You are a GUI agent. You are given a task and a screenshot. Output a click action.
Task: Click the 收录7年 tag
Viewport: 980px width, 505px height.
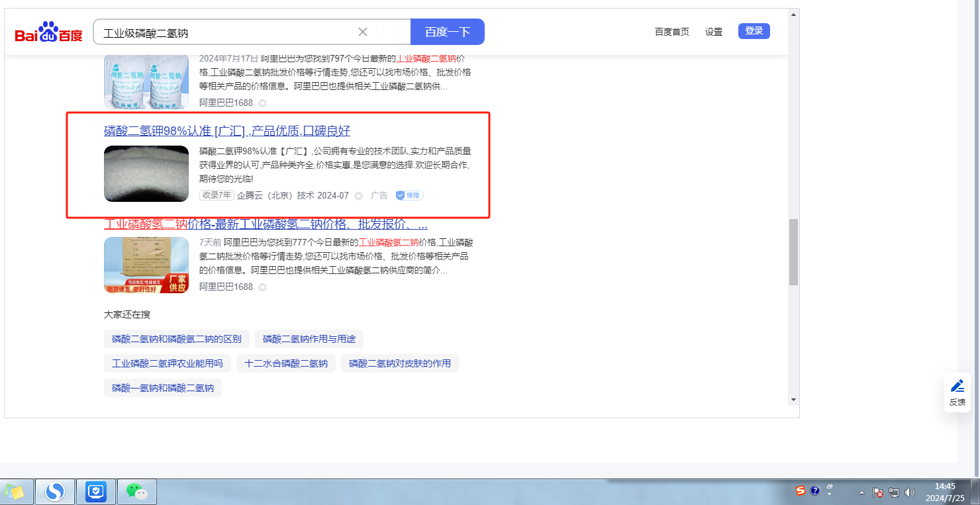click(217, 195)
